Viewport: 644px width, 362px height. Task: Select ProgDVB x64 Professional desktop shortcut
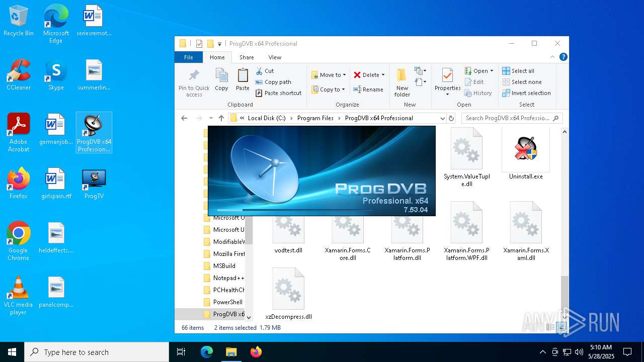click(94, 133)
